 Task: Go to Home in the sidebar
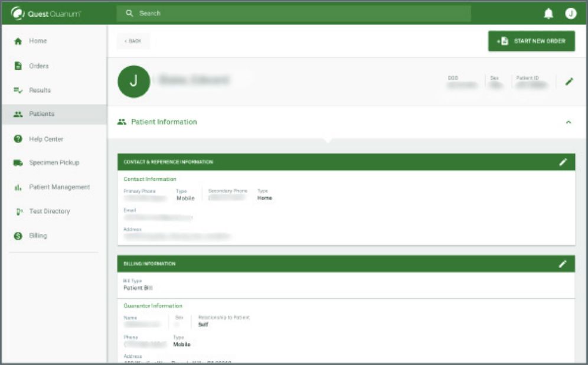(x=38, y=41)
